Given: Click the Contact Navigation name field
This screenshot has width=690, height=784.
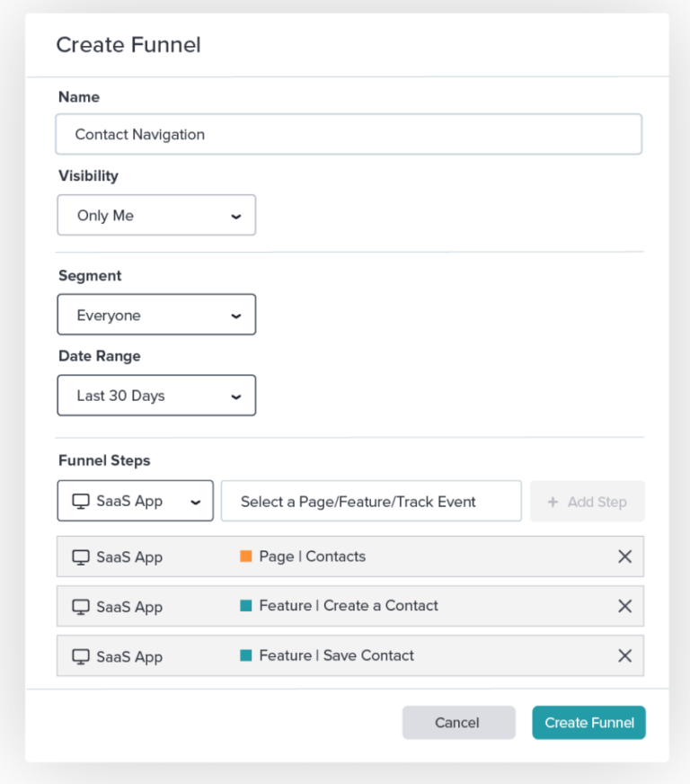Looking at the screenshot, I should tap(349, 133).
